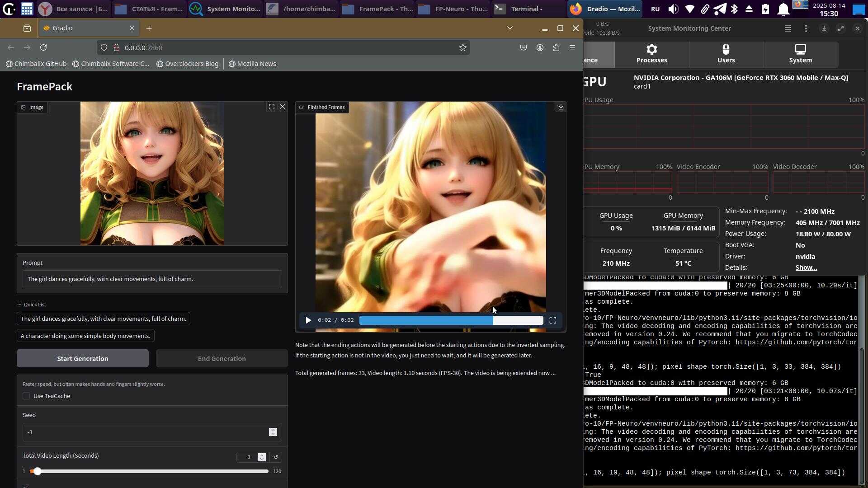
Task: Open Firefox application hamburger menu
Action: [x=572, y=47]
